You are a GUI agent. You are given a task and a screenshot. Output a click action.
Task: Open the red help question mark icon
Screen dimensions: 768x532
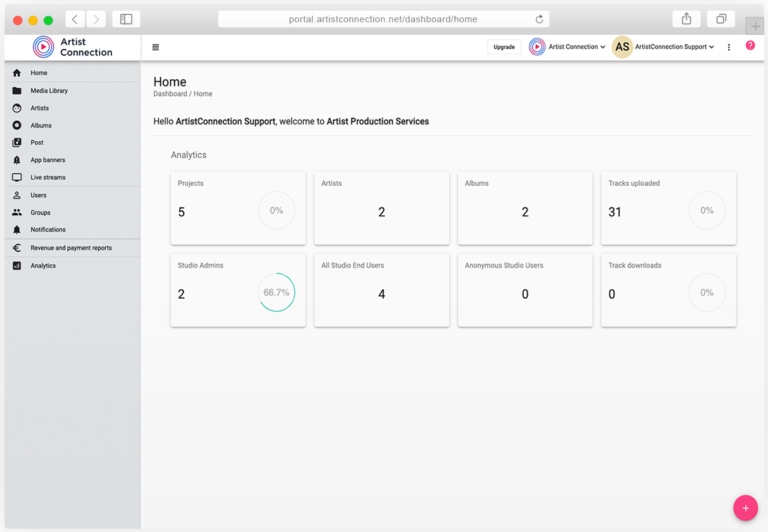(750, 46)
